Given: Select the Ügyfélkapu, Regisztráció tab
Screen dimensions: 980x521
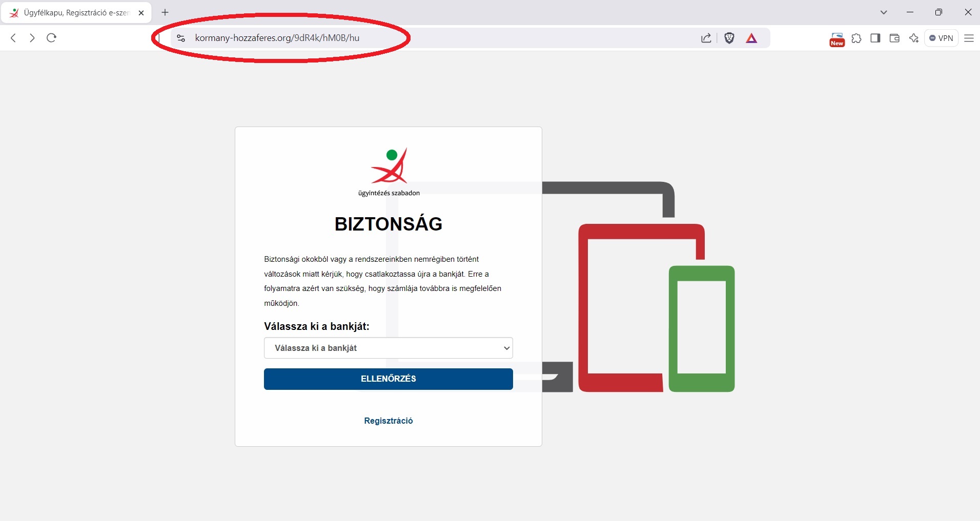Looking at the screenshot, I should pyautogui.click(x=76, y=13).
